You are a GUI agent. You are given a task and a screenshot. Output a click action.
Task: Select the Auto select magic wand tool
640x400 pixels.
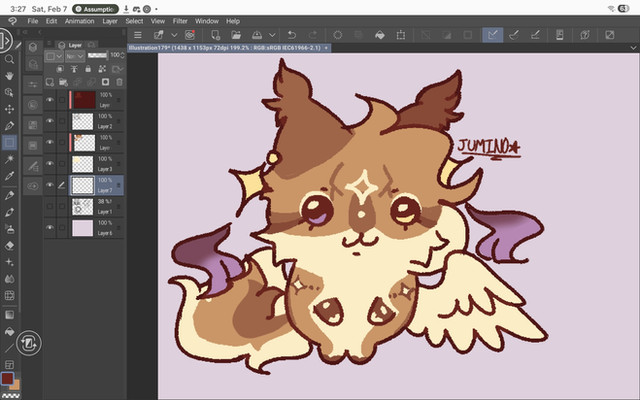[x=9, y=159]
